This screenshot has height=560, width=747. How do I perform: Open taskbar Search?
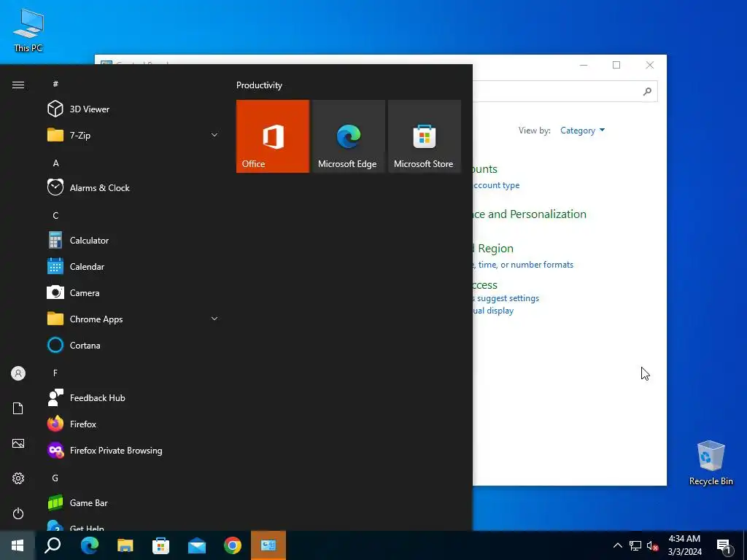click(x=53, y=545)
